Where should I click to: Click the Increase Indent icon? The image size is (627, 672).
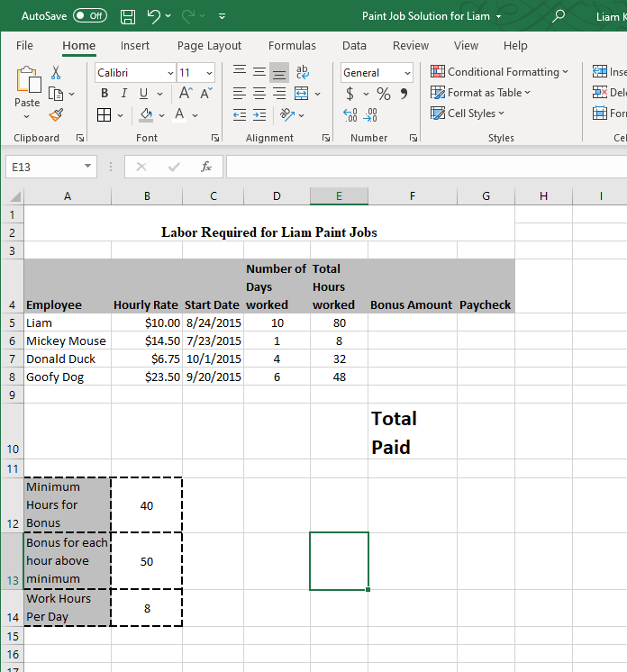259,115
